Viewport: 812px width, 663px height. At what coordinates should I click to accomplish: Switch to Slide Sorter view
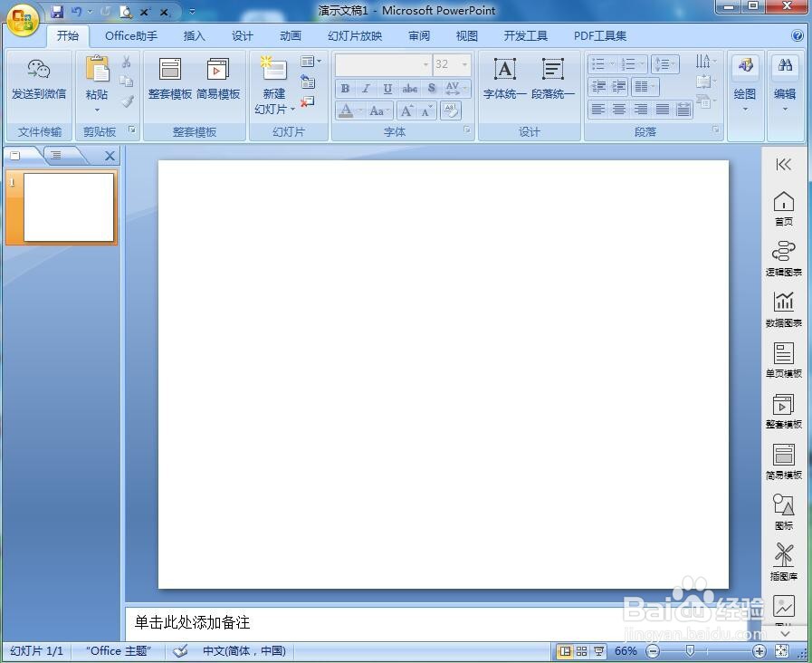tap(581, 651)
